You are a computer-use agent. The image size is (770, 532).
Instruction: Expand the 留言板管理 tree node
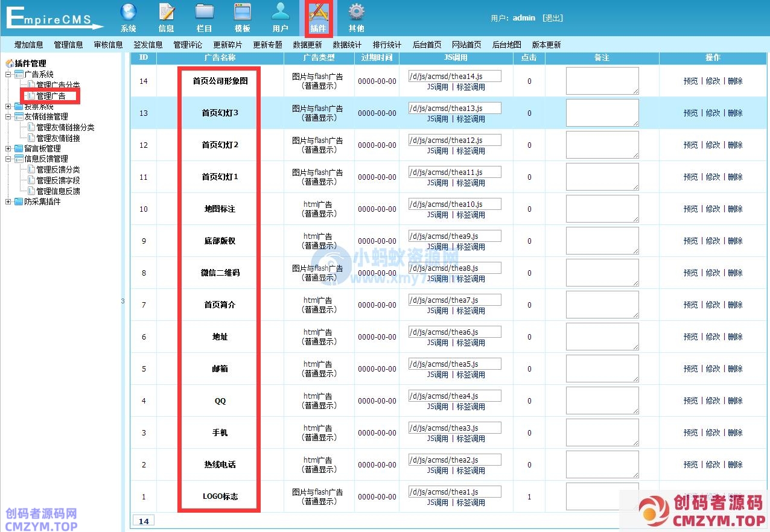pos(8,148)
